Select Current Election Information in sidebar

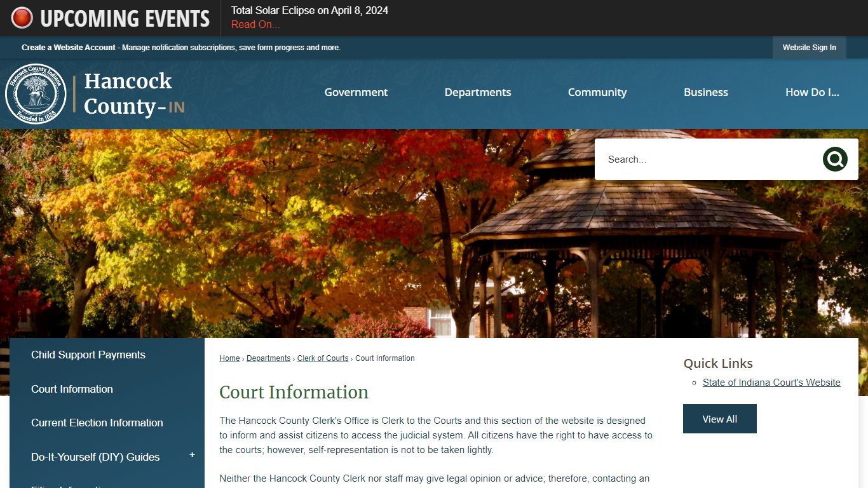pyautogui.click(x=107, y=423)
